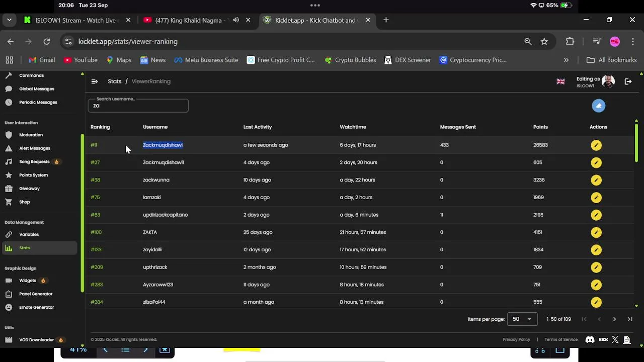Open the Emote Generator

coord(36,307)
